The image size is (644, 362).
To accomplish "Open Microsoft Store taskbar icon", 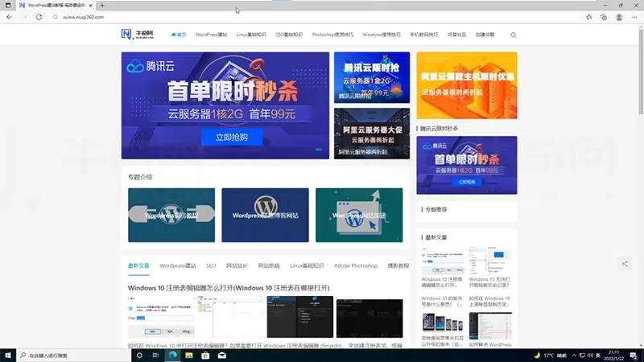I will coord(205,356).
